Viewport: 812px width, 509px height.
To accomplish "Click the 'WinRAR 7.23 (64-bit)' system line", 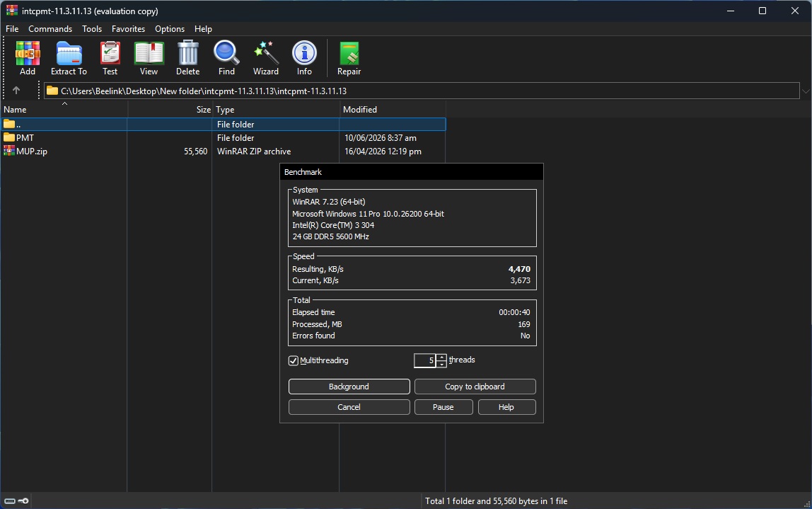I will tap(328, 202).
